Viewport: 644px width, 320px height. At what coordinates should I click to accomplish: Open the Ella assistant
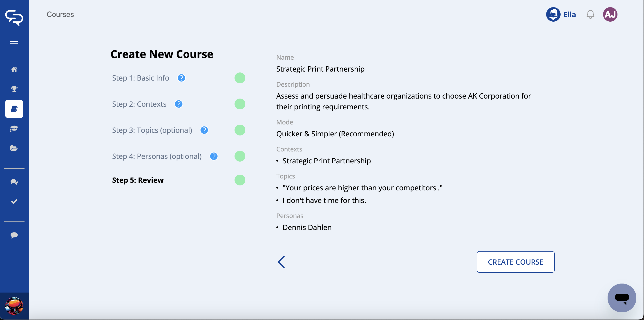561,14
